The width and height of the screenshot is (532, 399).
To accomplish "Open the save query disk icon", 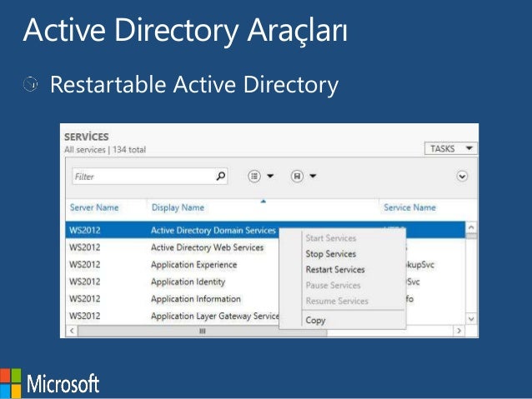I will tap(297, 177).
